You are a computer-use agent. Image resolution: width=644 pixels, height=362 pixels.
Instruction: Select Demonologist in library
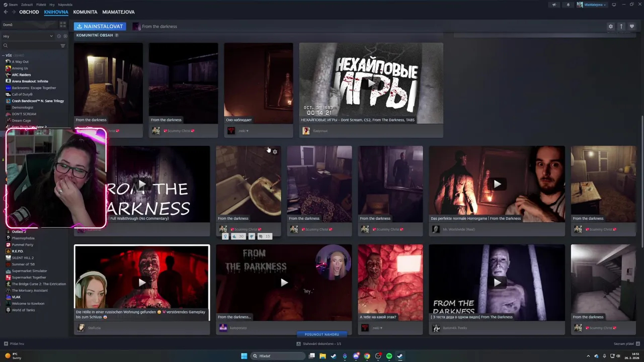point(23,108)
